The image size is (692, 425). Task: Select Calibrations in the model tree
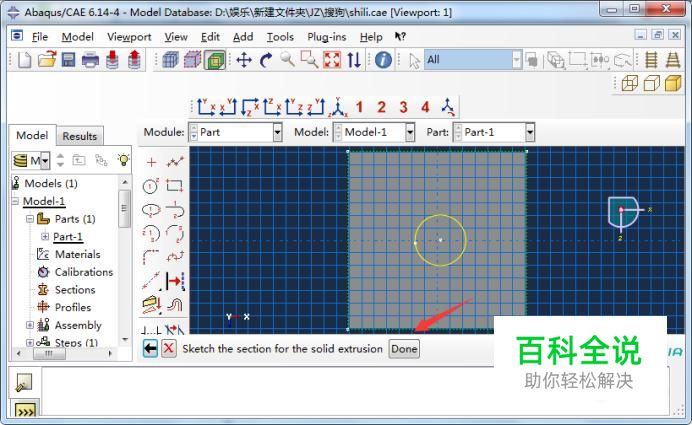(84, 272)
